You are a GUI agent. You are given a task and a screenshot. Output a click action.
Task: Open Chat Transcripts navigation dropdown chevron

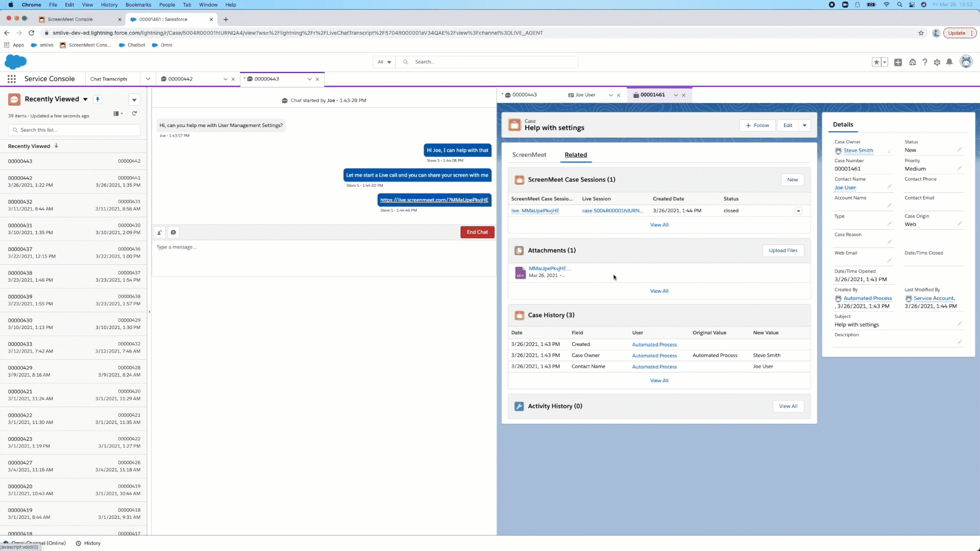pyautogui.click(x=148, y=79)
